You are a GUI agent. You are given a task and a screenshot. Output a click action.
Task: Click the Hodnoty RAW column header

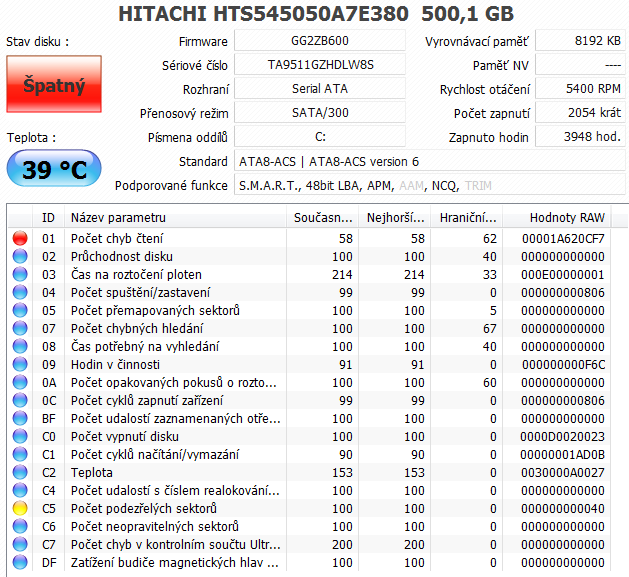(x=557, y=217)
